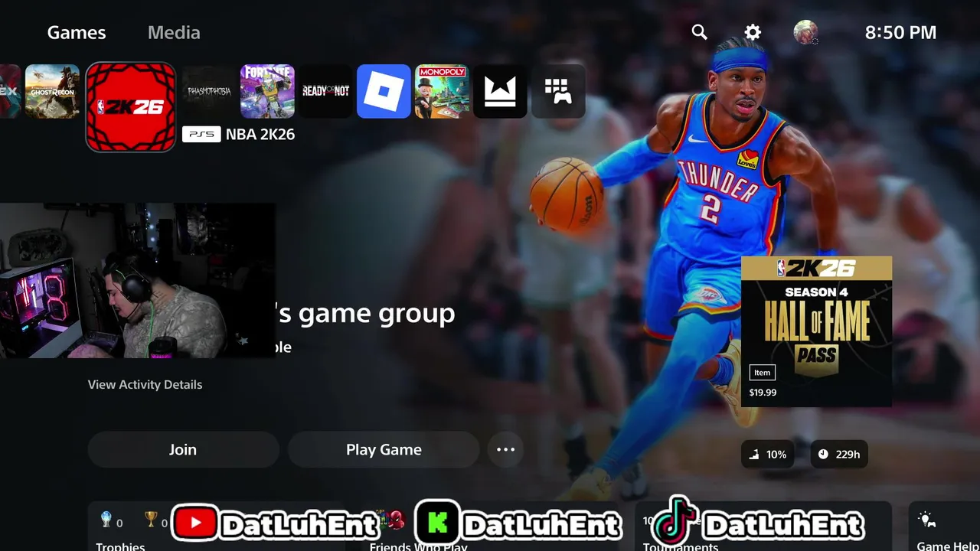Click the 8:50 PM clock
The height and width of the screenshot is (551, 980).
[900, 32]
